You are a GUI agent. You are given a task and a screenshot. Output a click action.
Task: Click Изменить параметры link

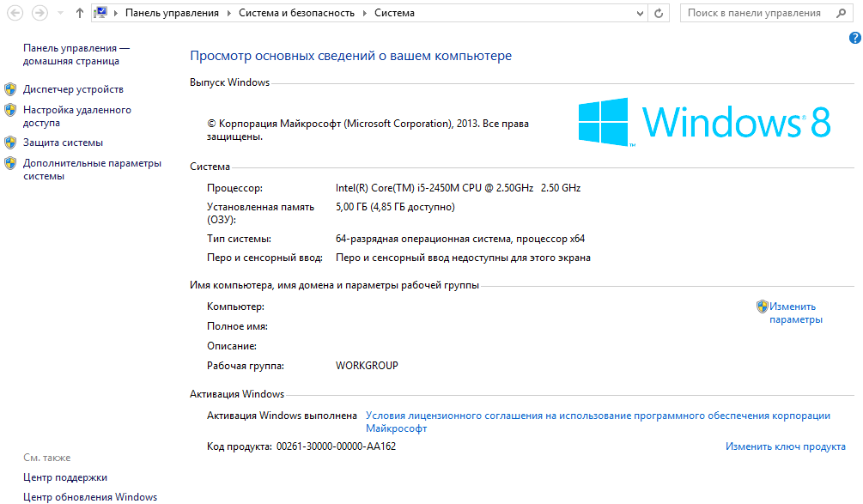[x=795, y=313]
